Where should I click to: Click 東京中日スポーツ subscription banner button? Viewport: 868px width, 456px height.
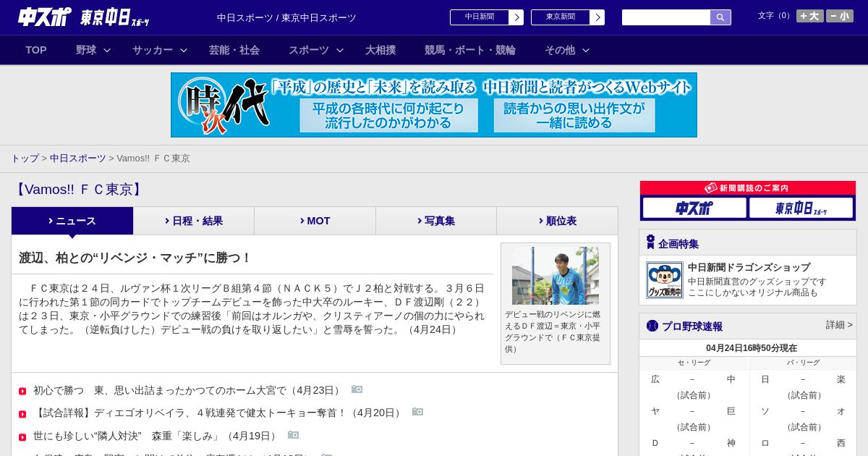pos(801,208)
